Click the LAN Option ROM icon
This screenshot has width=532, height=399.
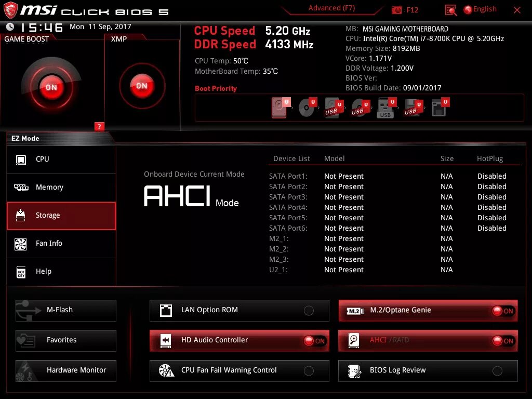click(166, 311)
